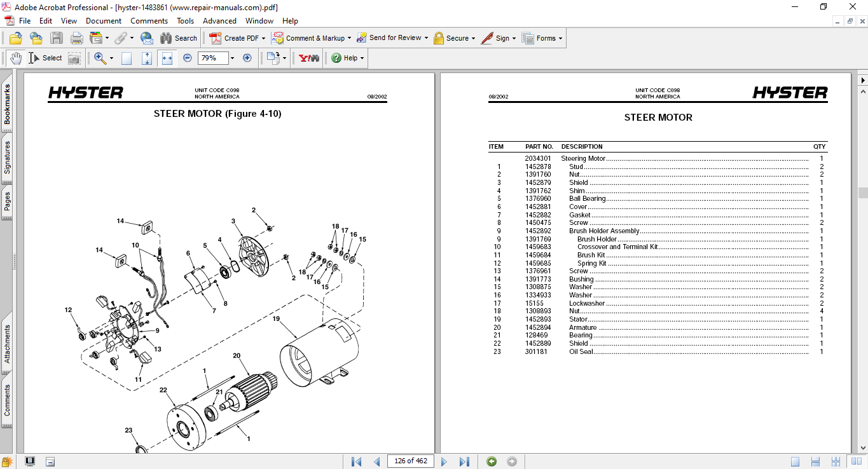Select the Hand tool

15,58
